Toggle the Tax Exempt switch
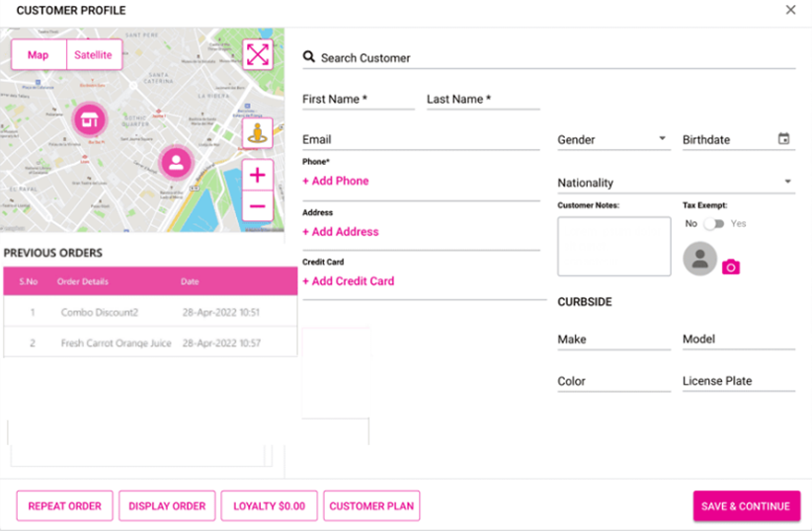 click(x=713, y=224)
